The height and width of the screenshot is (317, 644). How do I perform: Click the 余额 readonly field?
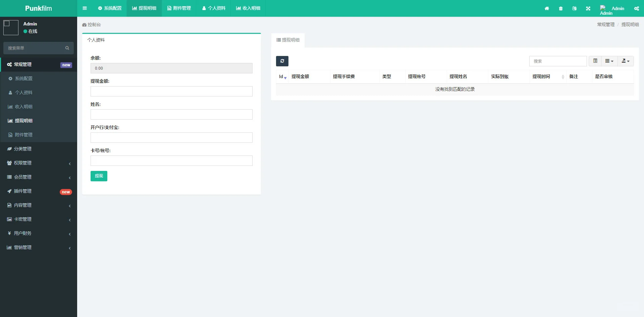(171, 68)
